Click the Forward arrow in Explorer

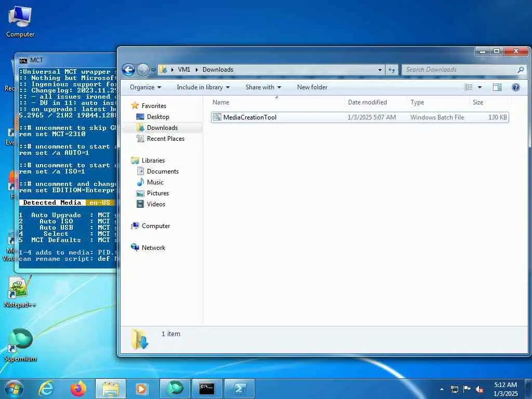[143, 70]
